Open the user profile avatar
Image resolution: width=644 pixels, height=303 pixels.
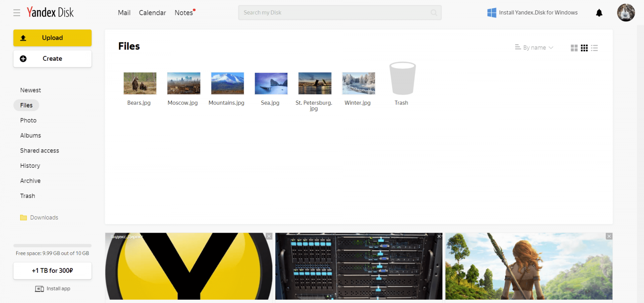coord(625,13)
